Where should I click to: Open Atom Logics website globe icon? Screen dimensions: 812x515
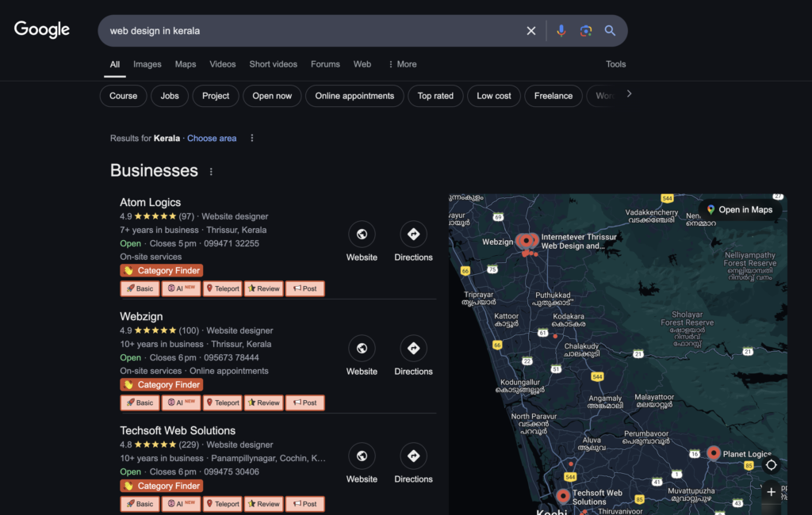click(x=362, y=234)
